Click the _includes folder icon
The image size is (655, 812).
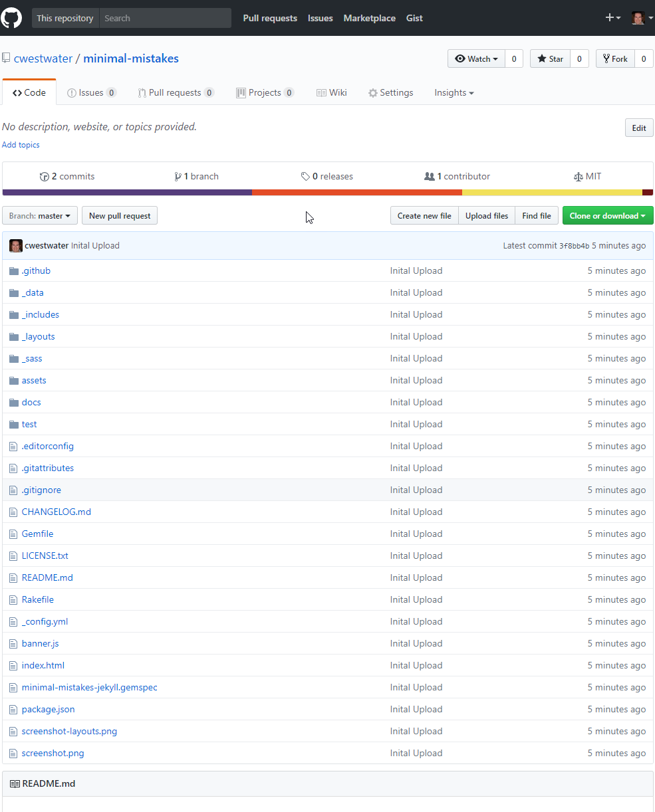point(14,315)
